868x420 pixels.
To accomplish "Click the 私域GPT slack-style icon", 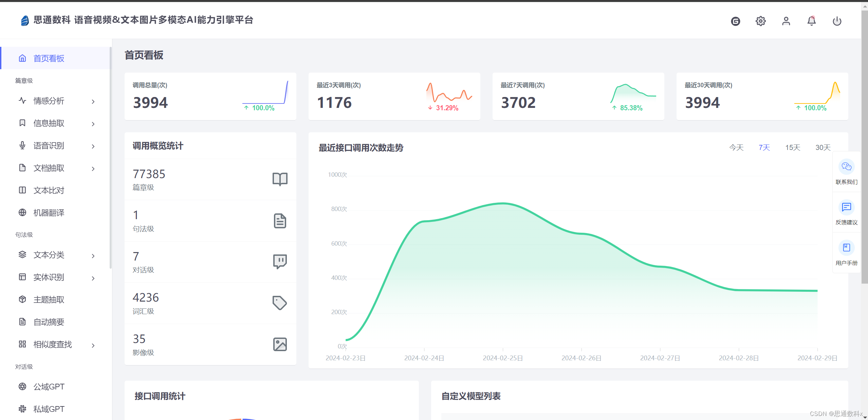I will pyautogui.click(x=22, y=409).
